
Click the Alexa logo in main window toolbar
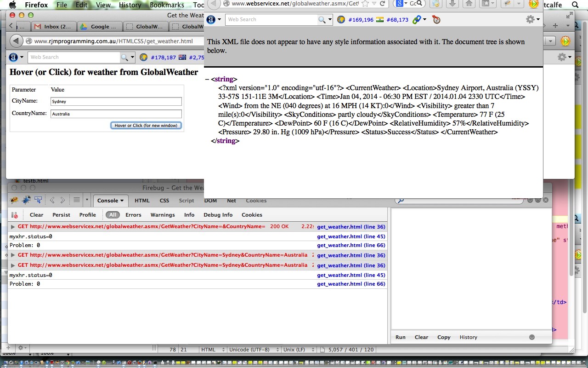point(13,57)
